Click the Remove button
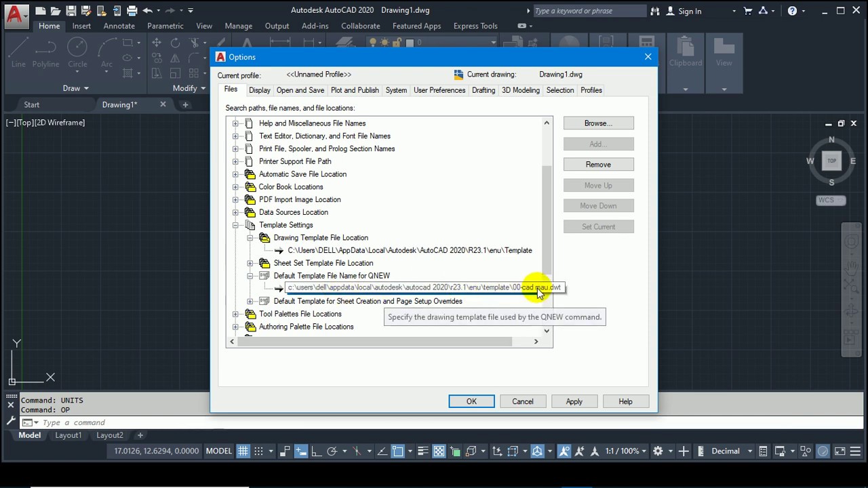 [x=598, y=165]
